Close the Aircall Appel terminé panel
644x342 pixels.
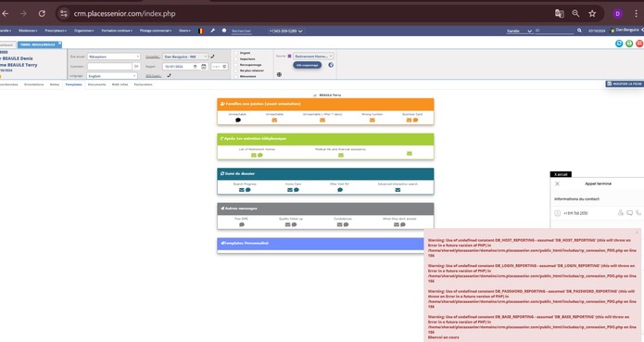click(557, 184)
